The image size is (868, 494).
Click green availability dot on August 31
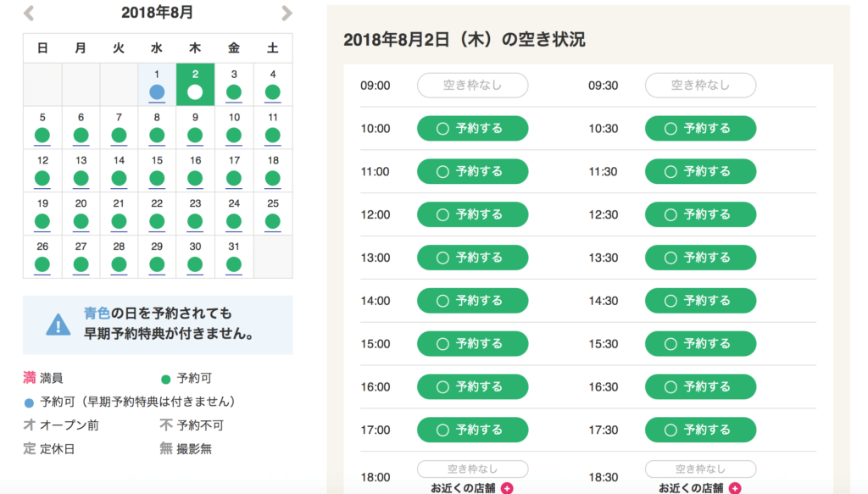[x=234, y=264]
